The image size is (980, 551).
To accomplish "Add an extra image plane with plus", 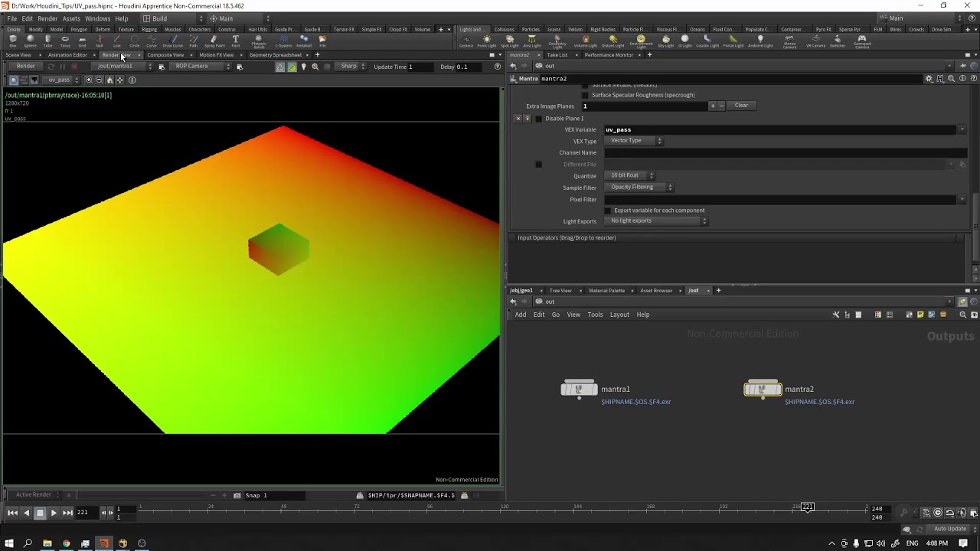I will click(713, 106).
